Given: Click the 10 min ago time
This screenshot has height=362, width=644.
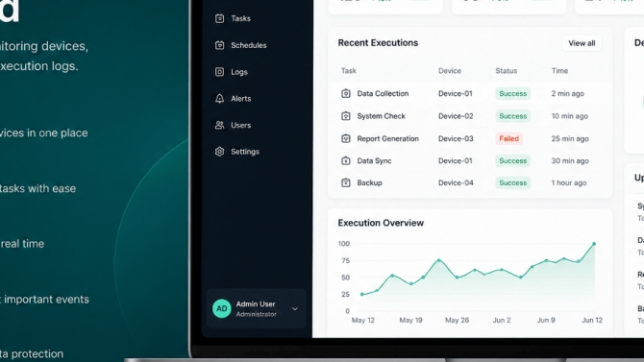Looking at the screenshot, I should [570, 116].
